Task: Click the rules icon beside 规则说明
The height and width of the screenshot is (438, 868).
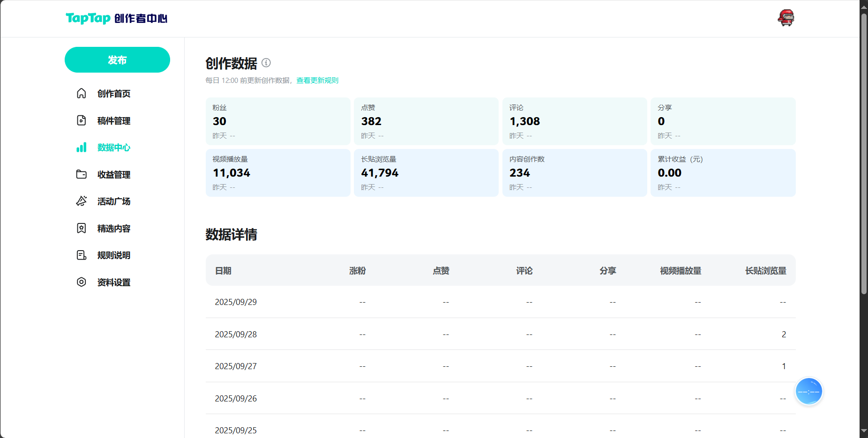Action: click(82, 255)
